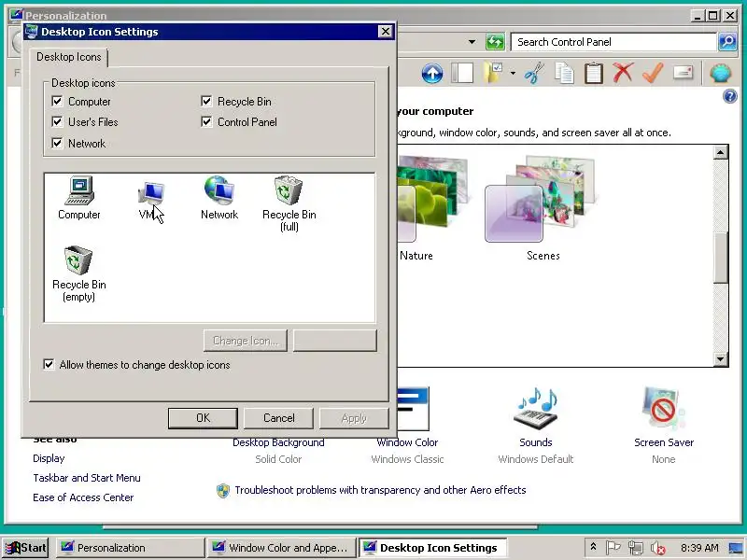747x560 pixels.
Task: Click the Action Center flag tray icon
Action: (613, 548)
